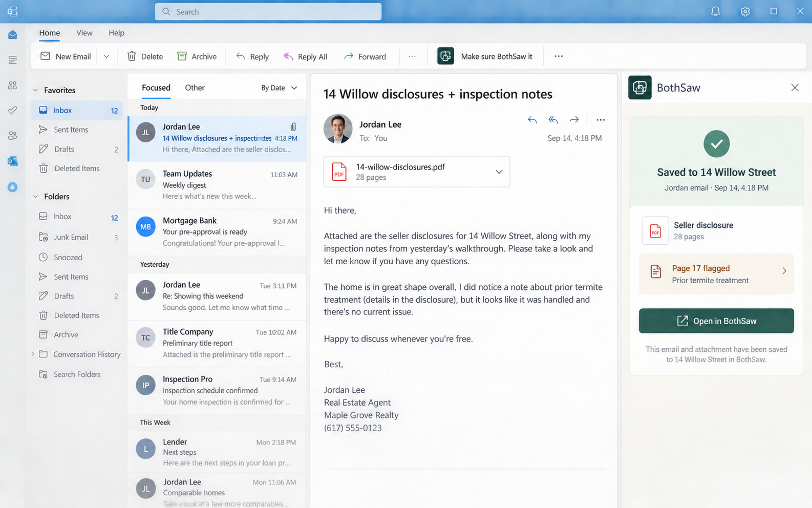Viewport: 812px width, 508px height.
Task: Open ribbon overflow ellipsis after BothSaw
Action: (559, 56)
